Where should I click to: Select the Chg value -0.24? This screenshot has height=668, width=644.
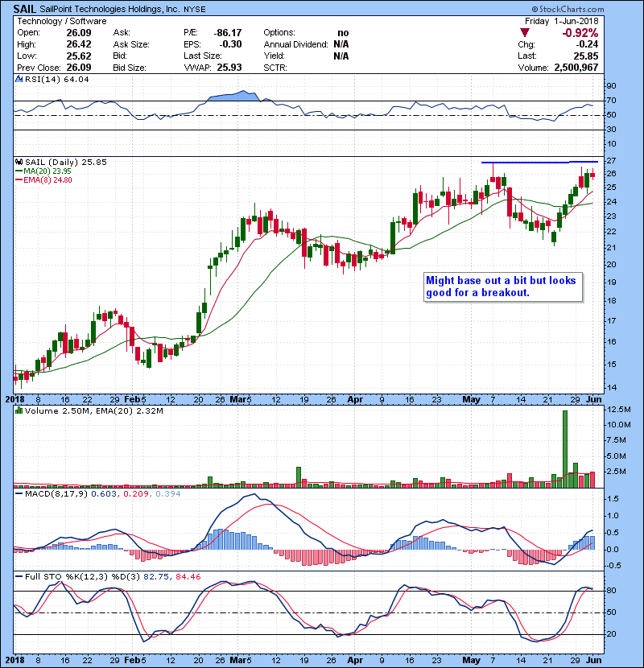587,44
